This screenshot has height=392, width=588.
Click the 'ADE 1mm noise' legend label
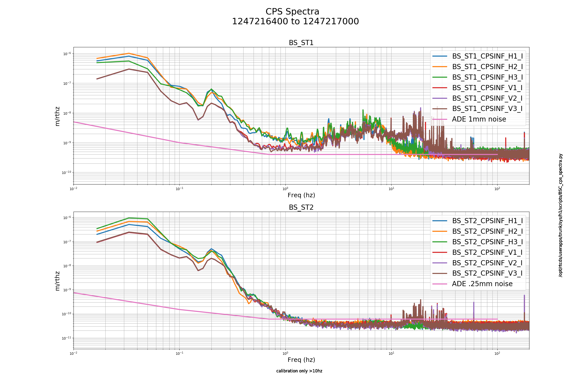click(479, 119)
